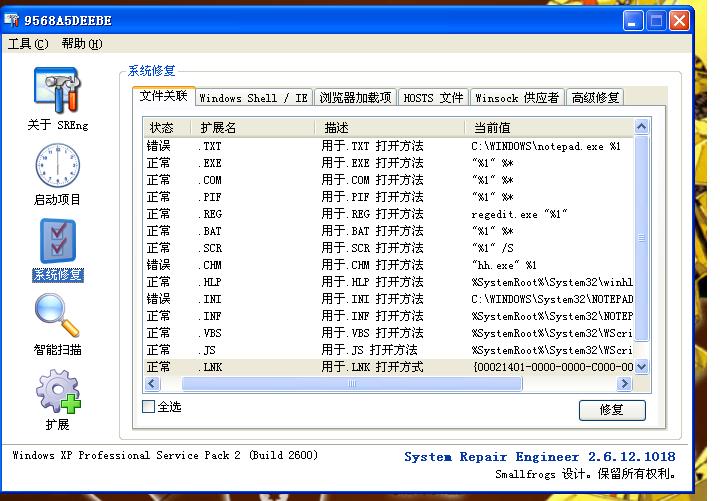
Task: Switch to the HOSTS 文件 tab
Action: (x=433, y=98)
